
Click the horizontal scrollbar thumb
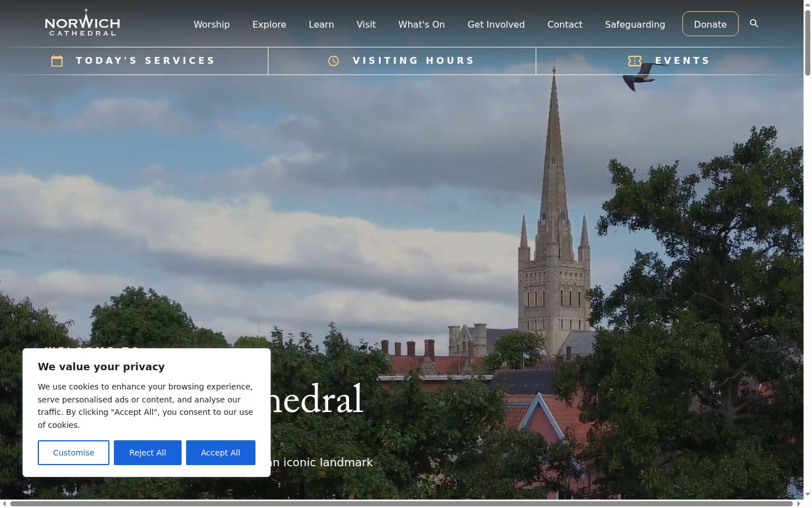pos(401,503)
